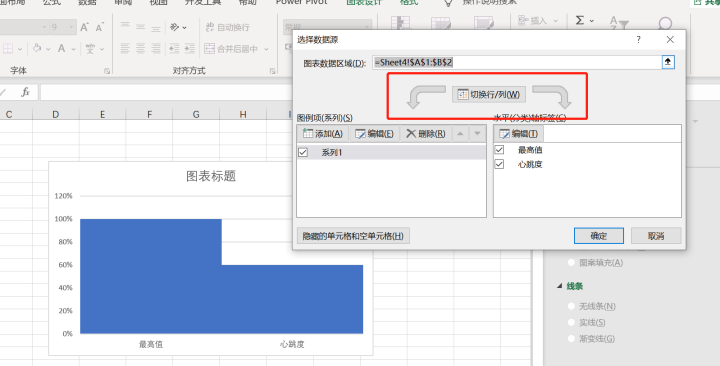The width and height of the screenshot is (720, 366).
Task: Click the AutoSum Σ icon
Action: [580, 21]
